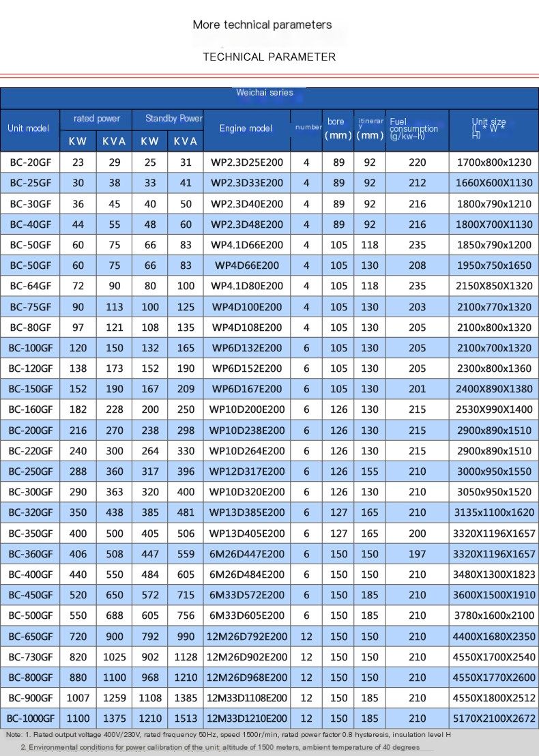Screen dimensions: 539x756
Task: Click engine model 12M33D1210E200
Action: pos(247,718)
